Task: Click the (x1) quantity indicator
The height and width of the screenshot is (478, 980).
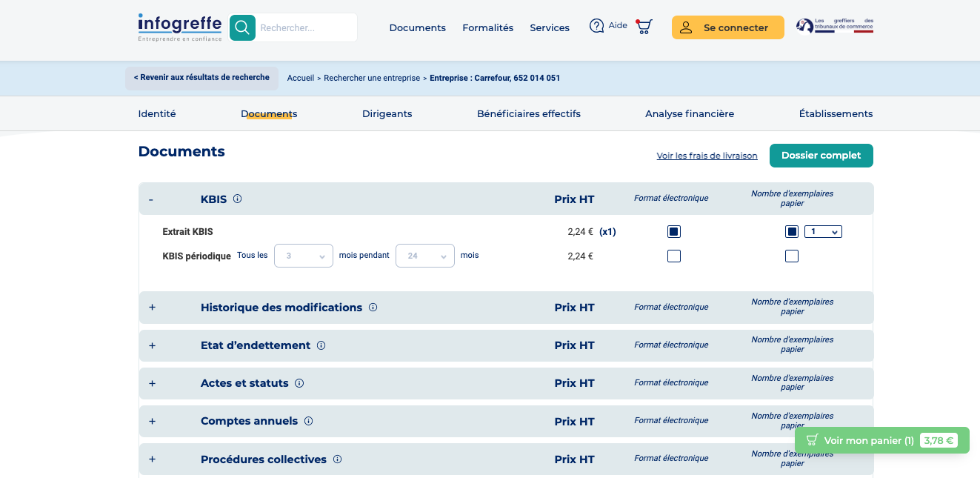Action: [x=607, y=232]
